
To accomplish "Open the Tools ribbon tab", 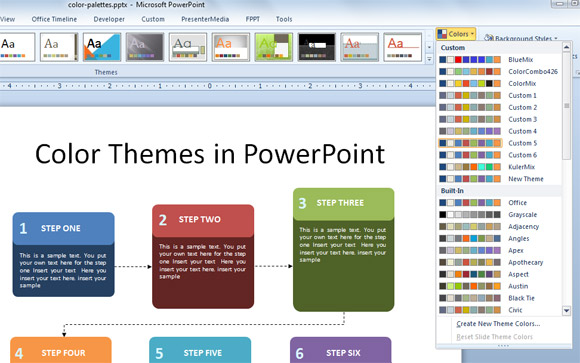I will [284, 19].
